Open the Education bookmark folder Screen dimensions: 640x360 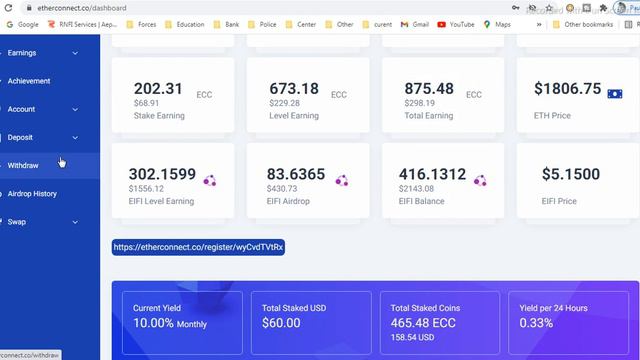[184, 24]
